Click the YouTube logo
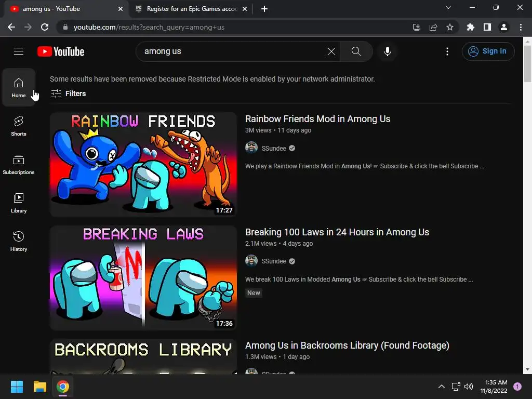Image resolution: width=532 pixels, height=399 pixels. [x=61, y=51]
